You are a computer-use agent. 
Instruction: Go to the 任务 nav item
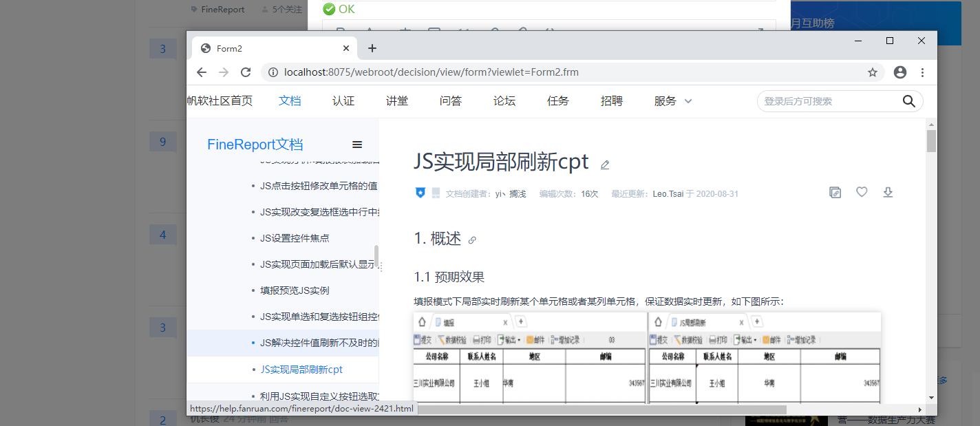[558, 101]
